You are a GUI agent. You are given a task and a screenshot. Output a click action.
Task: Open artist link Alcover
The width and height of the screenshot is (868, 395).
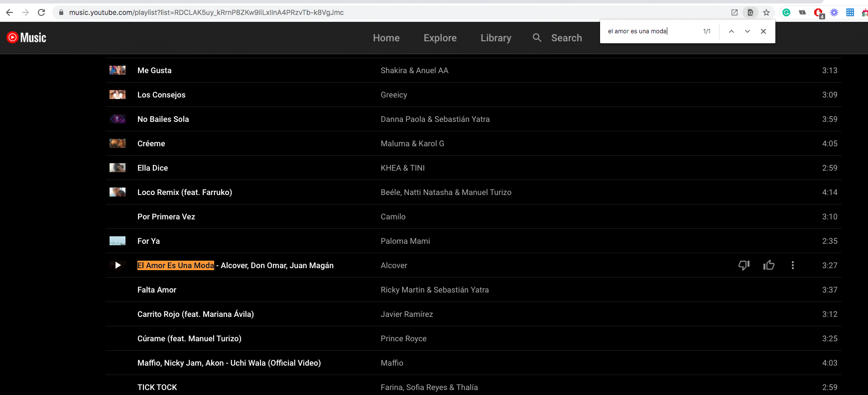click(394, 266)
